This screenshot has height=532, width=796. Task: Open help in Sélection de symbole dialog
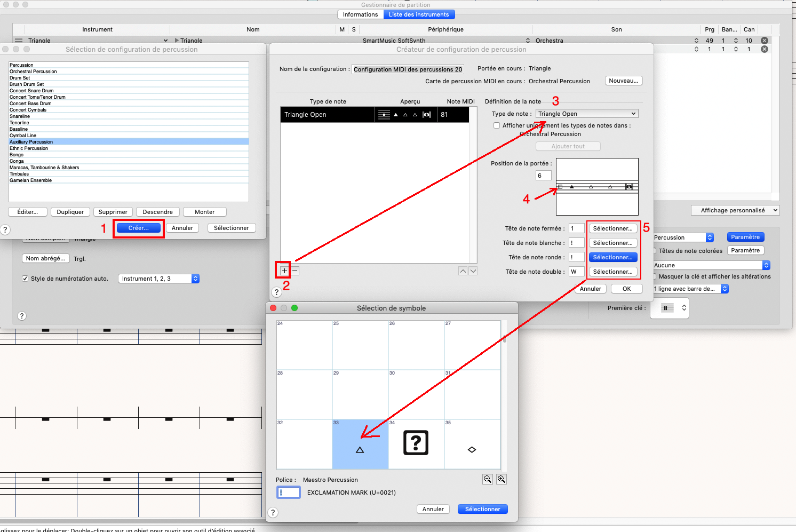pyautogui.click(x=273, y=512)
